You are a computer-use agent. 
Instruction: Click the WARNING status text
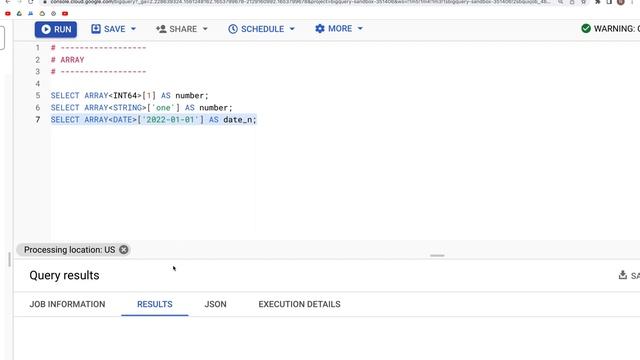(x=616, y=29)
